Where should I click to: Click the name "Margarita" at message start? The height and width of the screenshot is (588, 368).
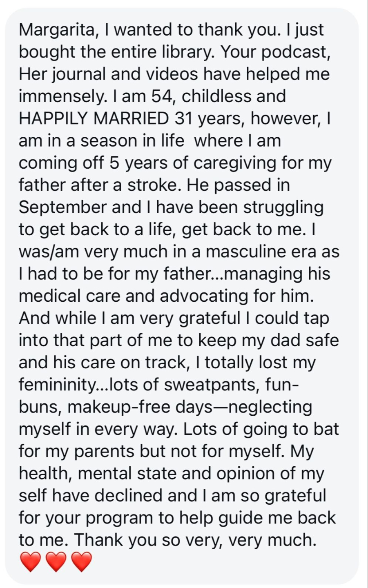[x=57, y=30]
